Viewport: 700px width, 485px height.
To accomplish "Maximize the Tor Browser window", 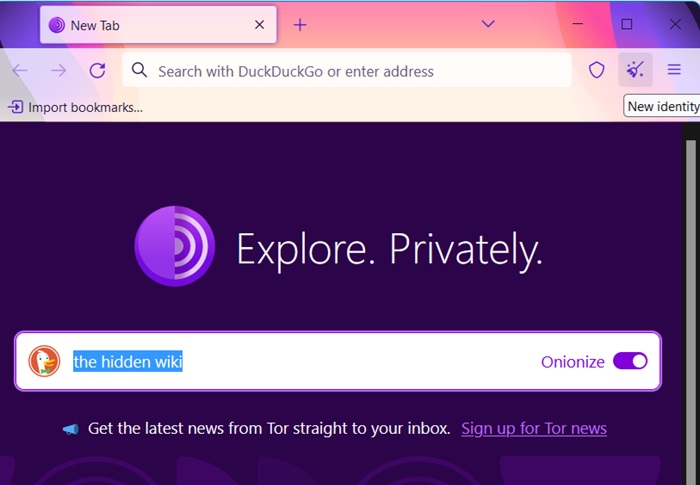I will point(627,24).
